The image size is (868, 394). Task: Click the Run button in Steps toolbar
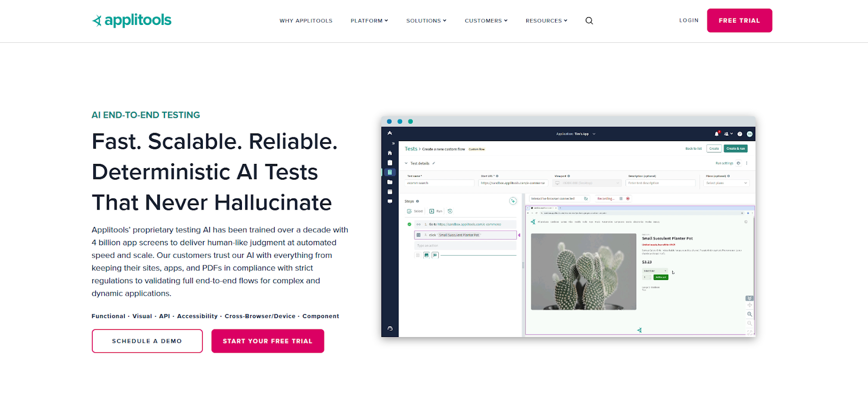pos(436,211)
